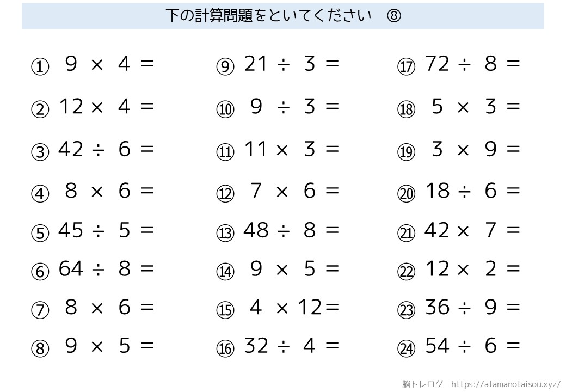The width and height of the screenshot is (566, 392).
Task: Select the problem 42 ÷ 6 =
Action: (106, 149)
